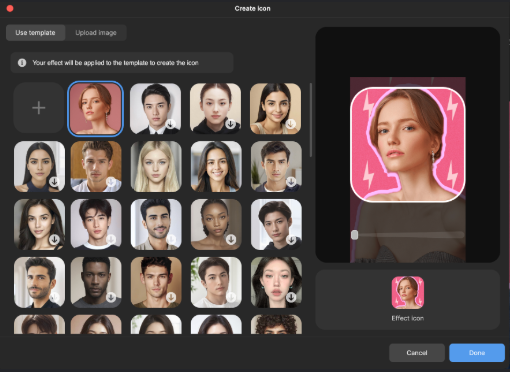Choose the smiling long-haired woman template
Screen dimensions: 510x372
(216, 166)
